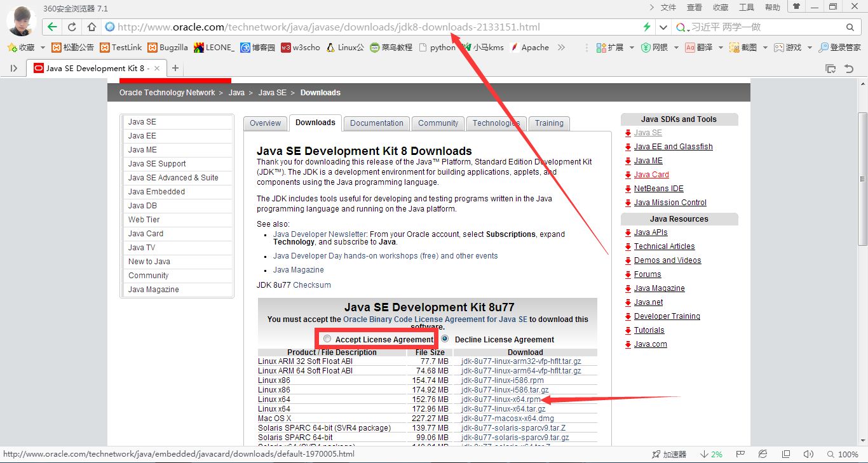Expand the address bar dropdown arrow
This screenshot has height=463, width=868.
[x=663, y=27]
